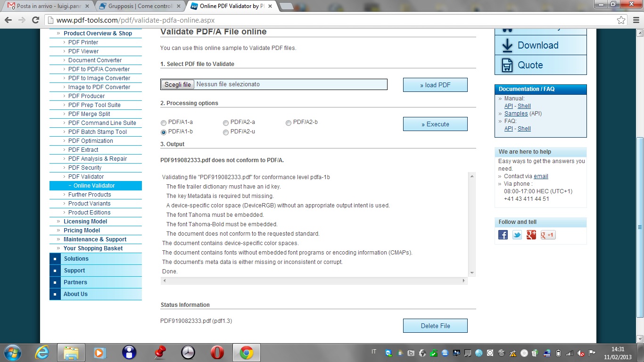Click the red pushpin taskbar icon
This screenshot has height=362, width=644.
(160, 353)
